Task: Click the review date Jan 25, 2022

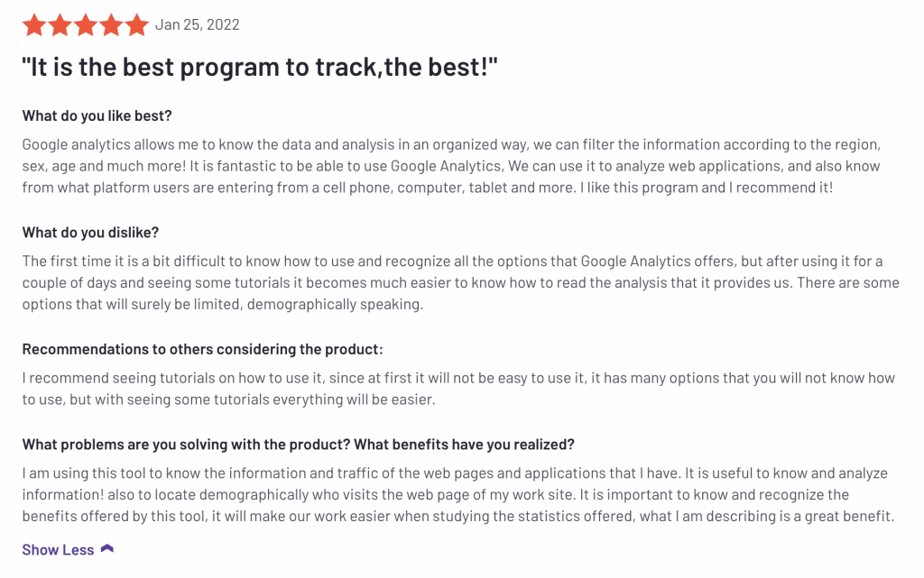Action: click(197, 25)
